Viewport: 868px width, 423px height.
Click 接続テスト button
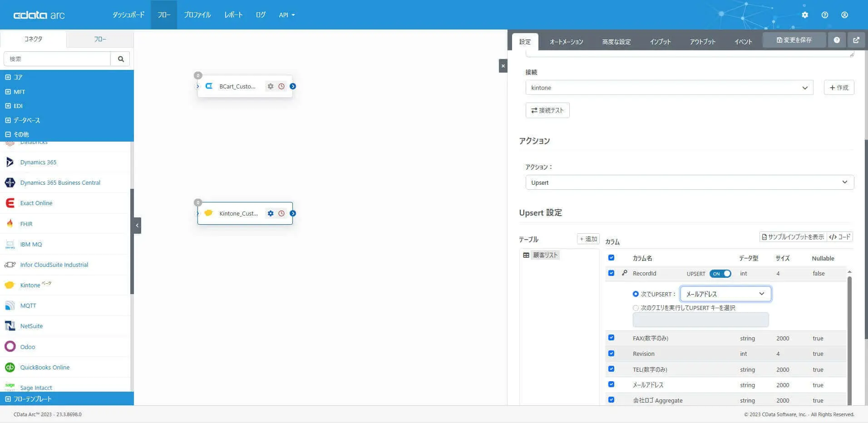click(x=547, y=110)
